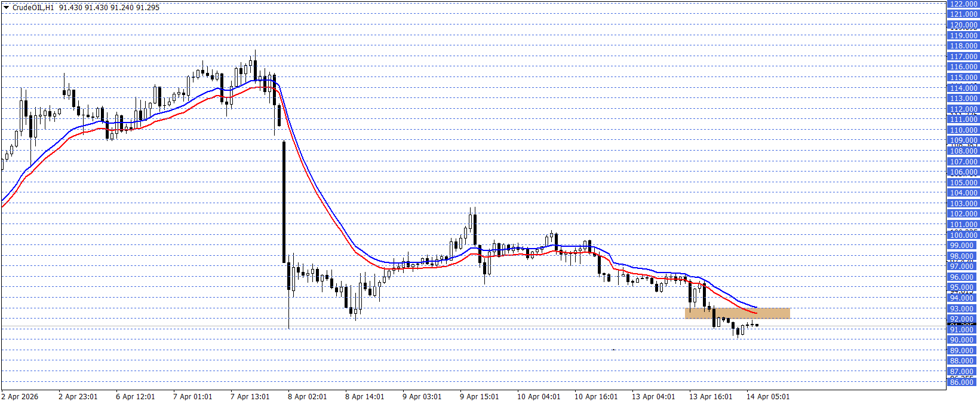Select the large black bearish candle on 8 April

click(x=284, y=203)
